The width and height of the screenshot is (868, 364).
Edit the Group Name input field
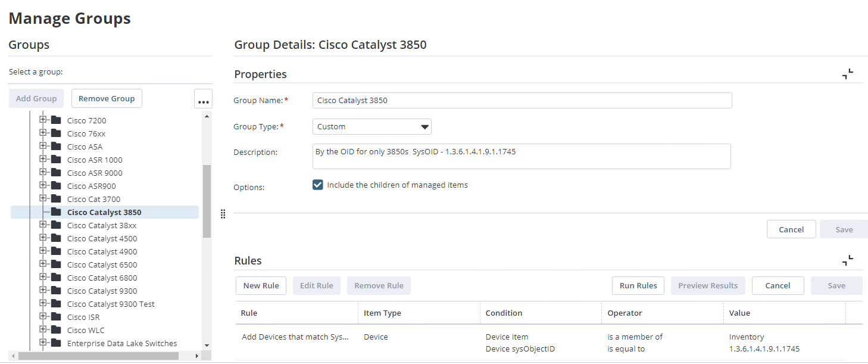tap(522, 100)
